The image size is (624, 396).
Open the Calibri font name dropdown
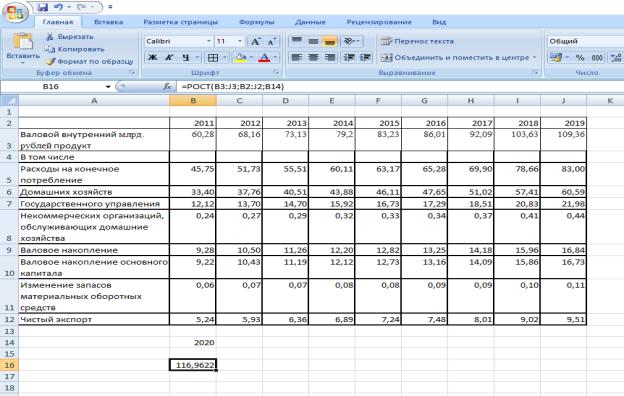209,41
